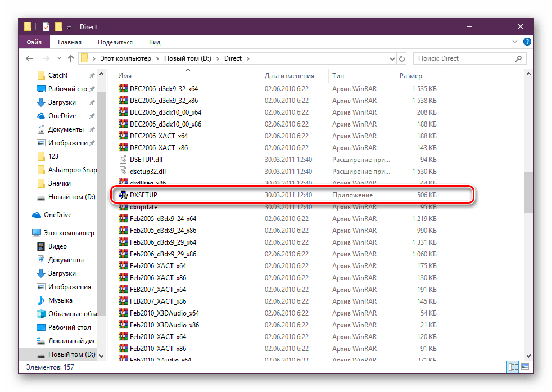Open the Главная ribbon tab
The image size is (552, 392).
[x=70, y=42]
